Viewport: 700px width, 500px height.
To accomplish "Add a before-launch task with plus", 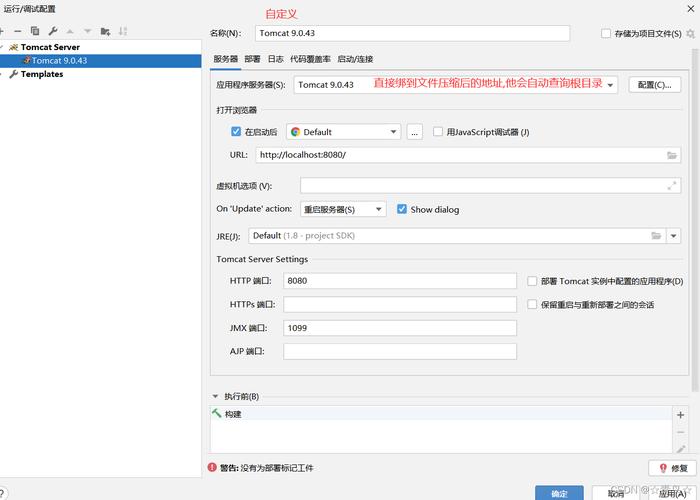I will coord(680,415).
